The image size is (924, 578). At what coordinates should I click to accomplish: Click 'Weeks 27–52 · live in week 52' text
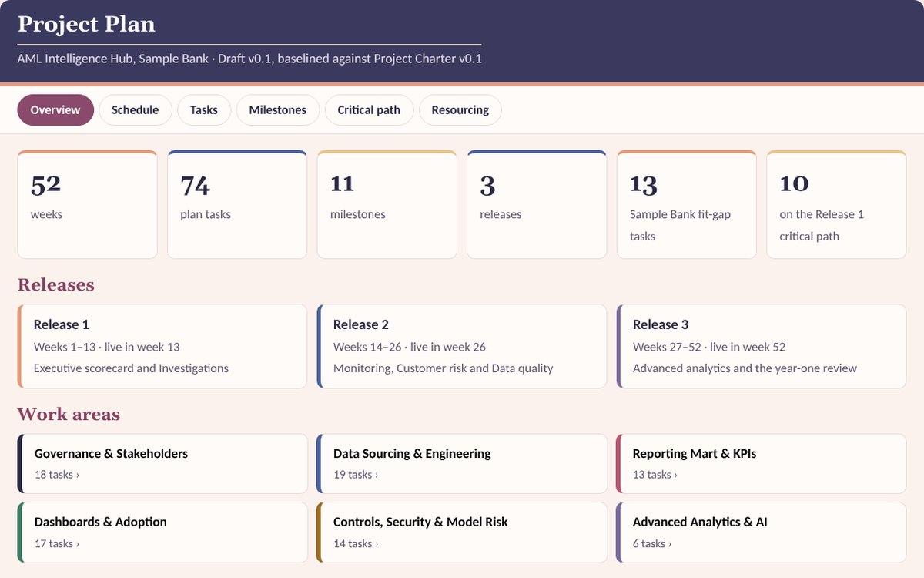coord(709,347)
